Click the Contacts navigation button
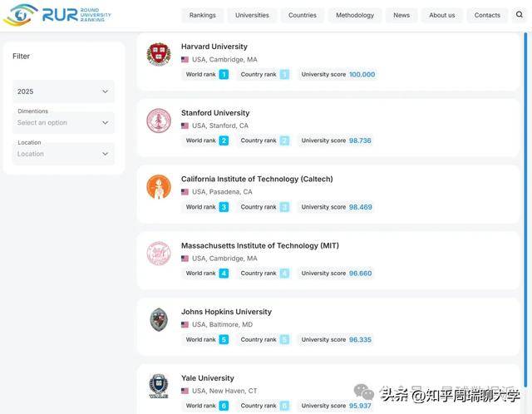The width and height of the screenshot is (532, 414). point(487,15)
